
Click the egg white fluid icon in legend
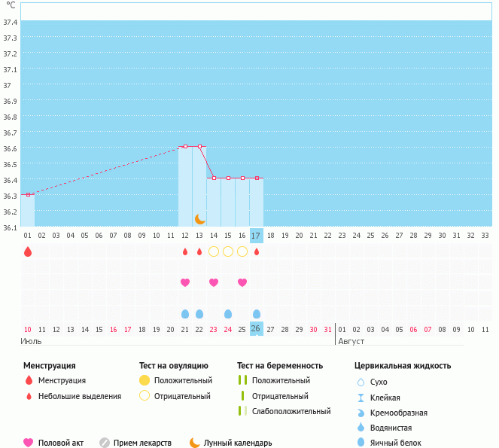coord(361,443)
